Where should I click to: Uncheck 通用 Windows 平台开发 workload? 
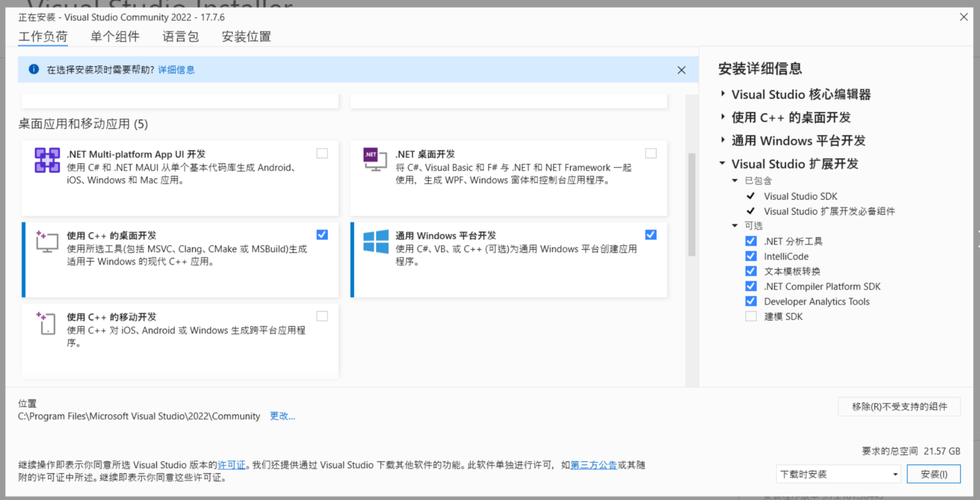click(x=650, y=235)
